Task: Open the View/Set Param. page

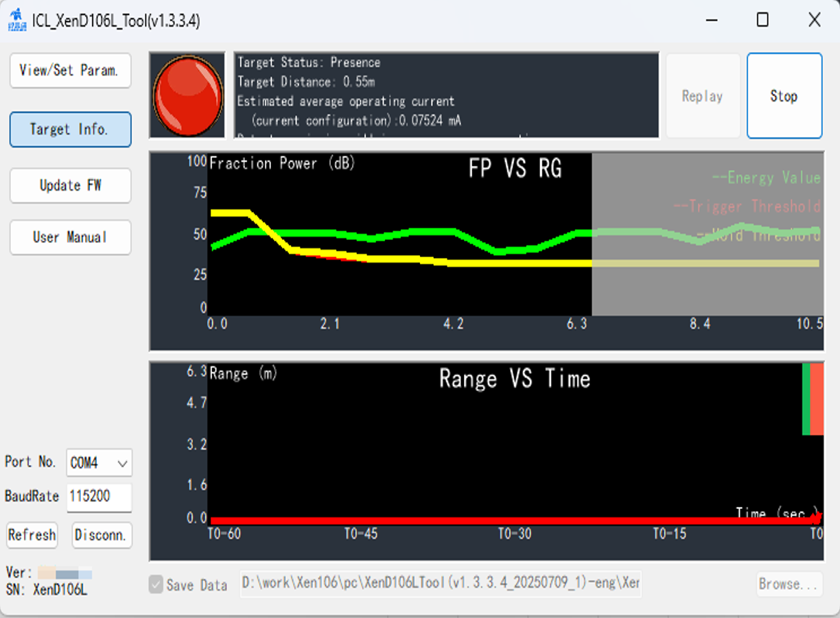Action: pyautogui.click(x=70, y=71)
